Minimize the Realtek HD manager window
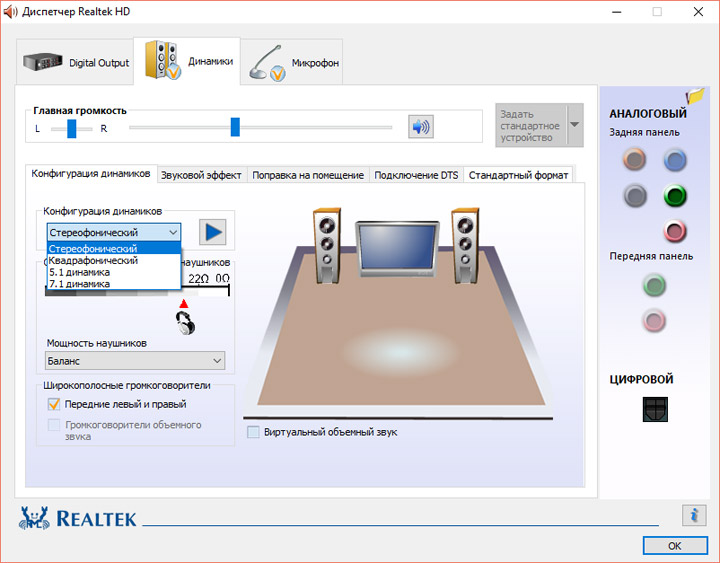 [x=617, y=11]
